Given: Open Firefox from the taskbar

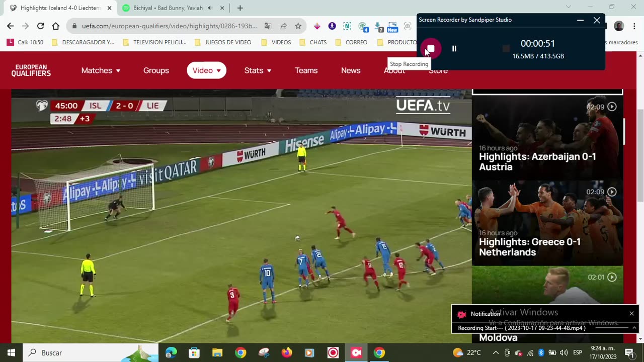Looking at the screenshot, I should (x=287, y=352).
